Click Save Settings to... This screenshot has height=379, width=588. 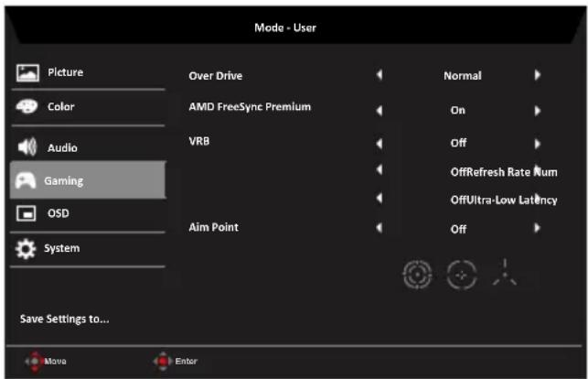tap(65, 319)
